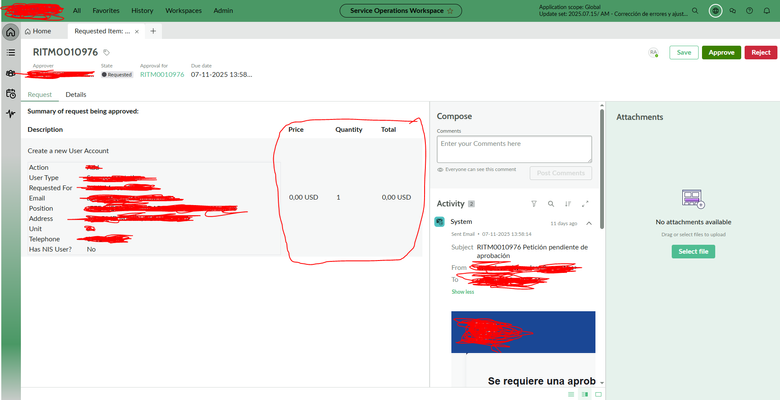This screenshot has width=780, height=400.
Task: Switch to the Details tab
Action: tap(76, 95)
